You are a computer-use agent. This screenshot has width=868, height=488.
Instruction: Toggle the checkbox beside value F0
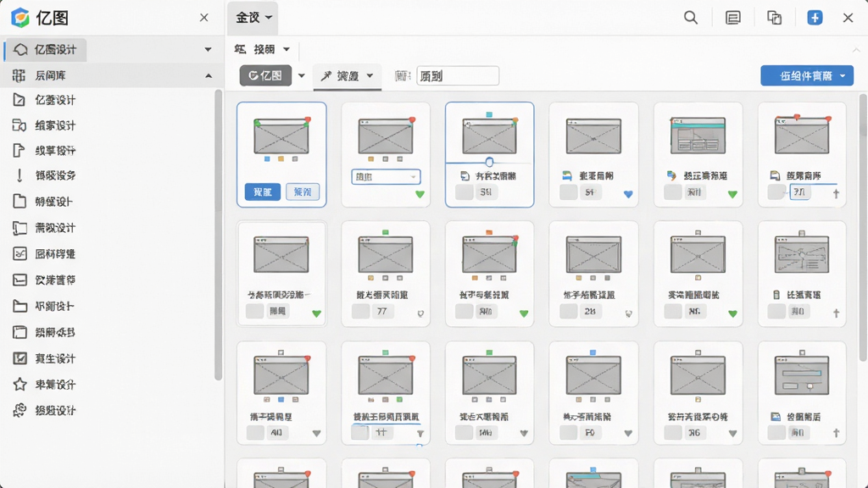[569, 433]
